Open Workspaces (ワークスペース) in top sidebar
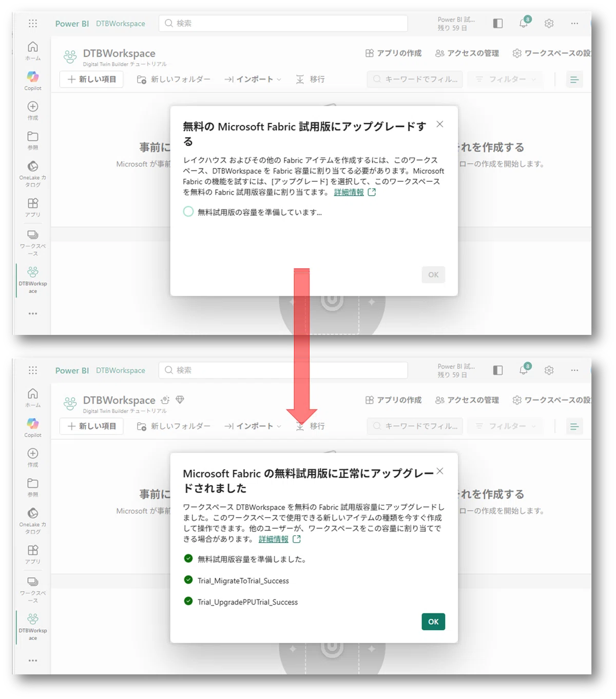 33,242
